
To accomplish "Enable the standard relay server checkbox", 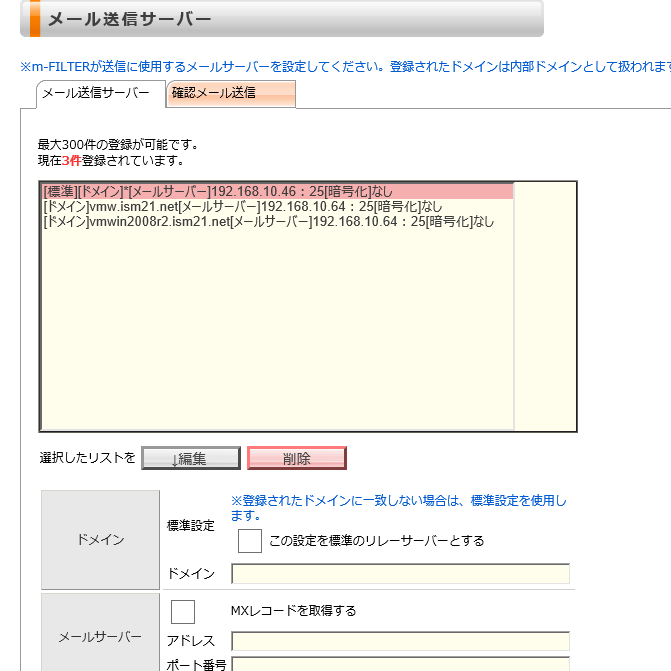I will coord(250,541).
